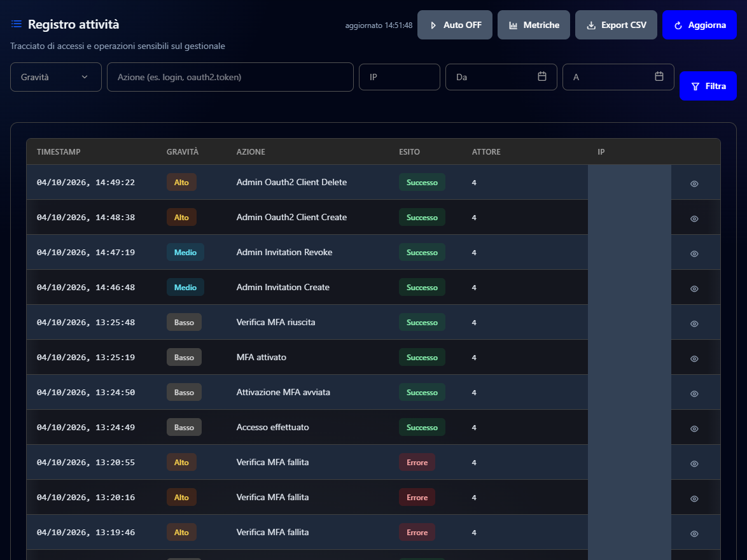
Task: Export the log with Export CSV
Action: (616, 25)
